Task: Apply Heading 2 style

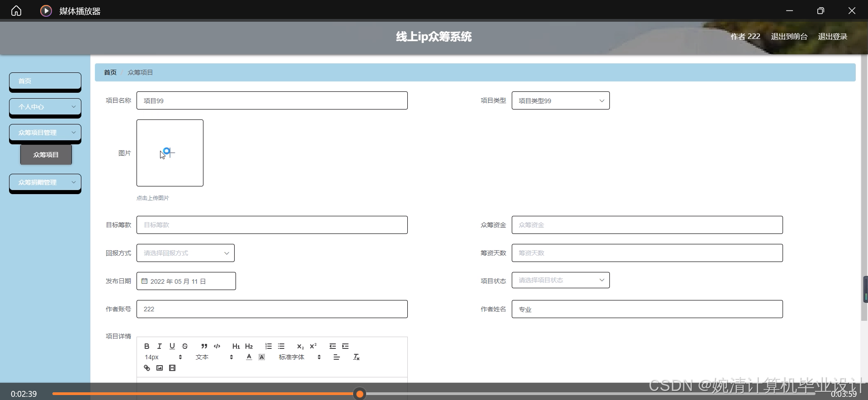Action: [249, 346]
